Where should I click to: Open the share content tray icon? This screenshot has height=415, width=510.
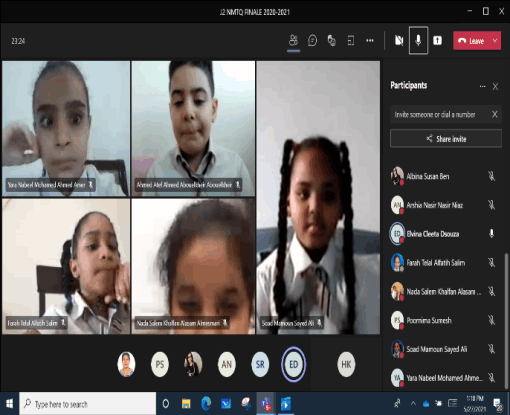click(x=437, y=41)
